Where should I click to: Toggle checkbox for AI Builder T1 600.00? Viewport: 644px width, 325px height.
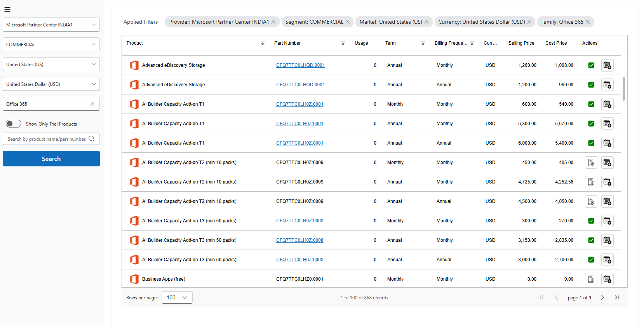point(591,104)
